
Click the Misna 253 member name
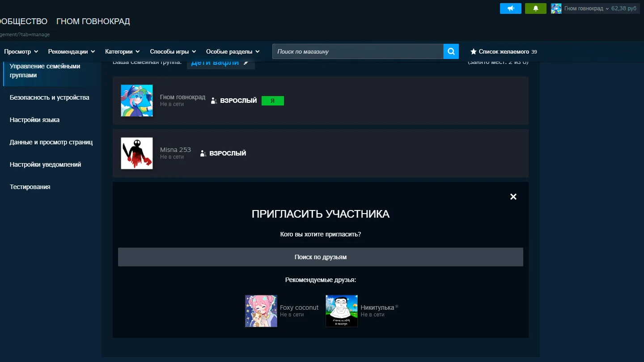point(175,150)
